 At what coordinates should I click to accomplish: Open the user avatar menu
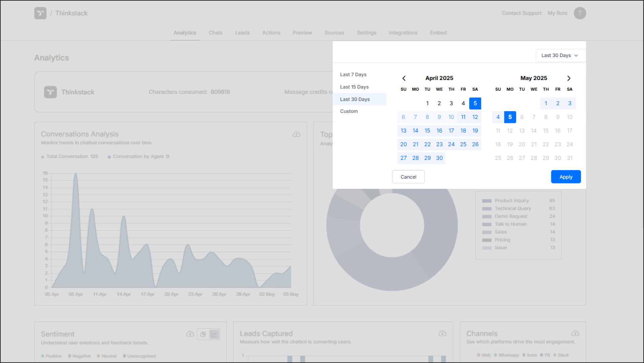pos(580,13)
